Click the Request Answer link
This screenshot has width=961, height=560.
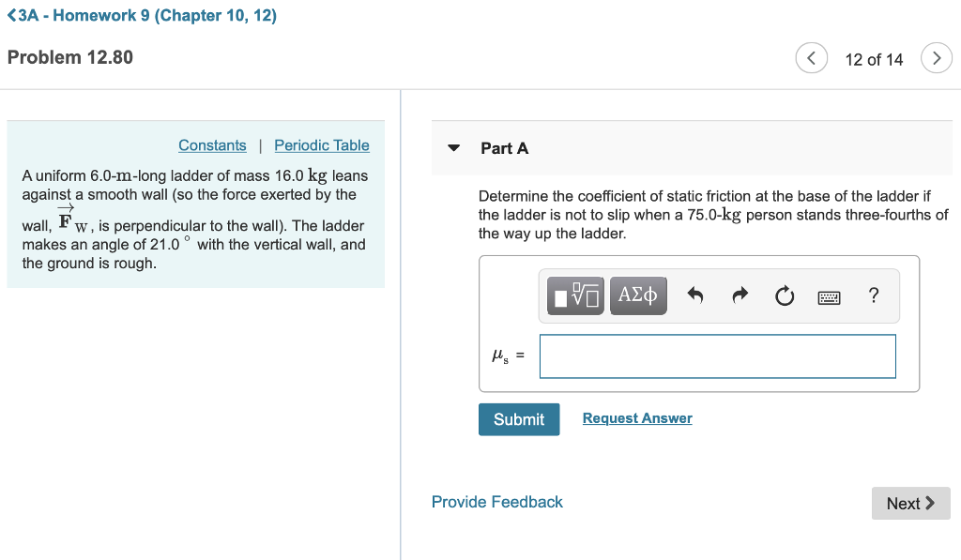point(637,417)
